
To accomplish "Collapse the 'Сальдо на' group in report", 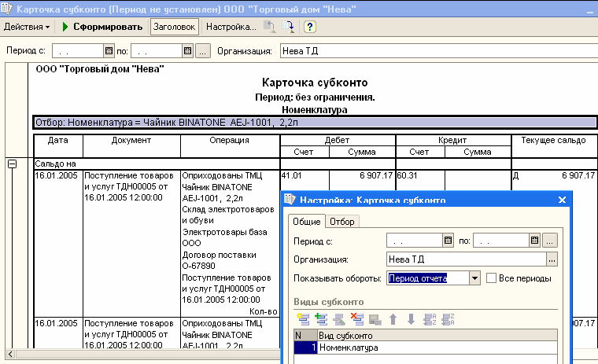I will tap(12, 164).
